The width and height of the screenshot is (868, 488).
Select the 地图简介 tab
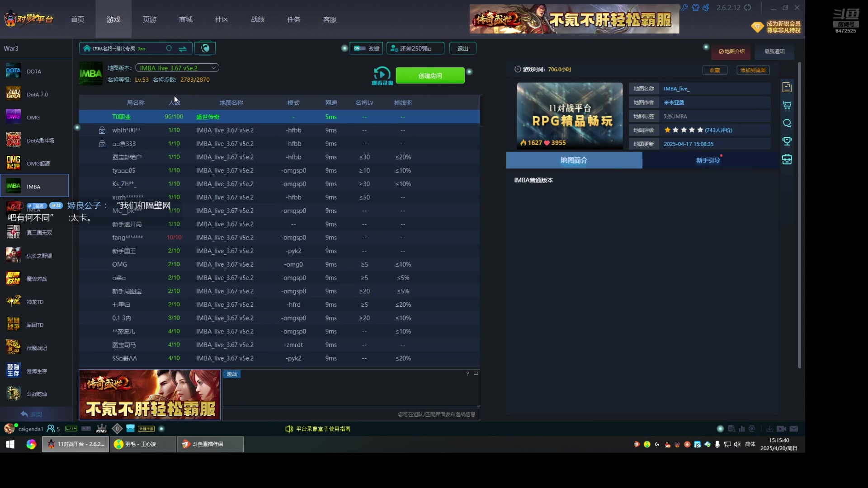tap(574, 160)
